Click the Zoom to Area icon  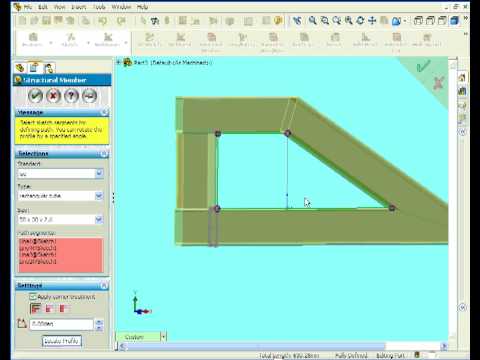[x=325, y=21]
